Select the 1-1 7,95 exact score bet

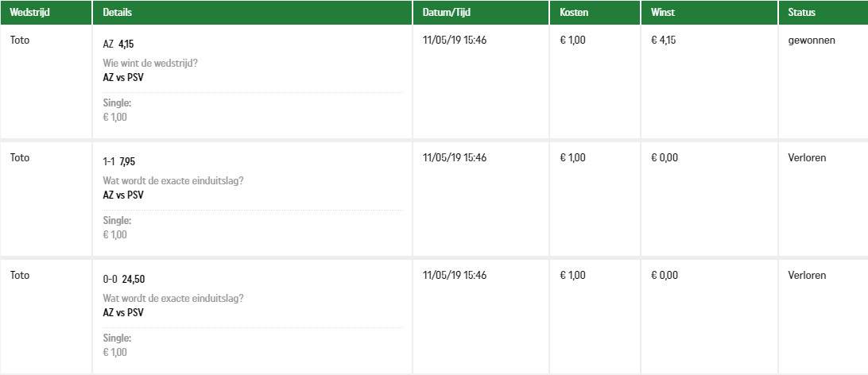pyautogui.click(x=119, y=161)
